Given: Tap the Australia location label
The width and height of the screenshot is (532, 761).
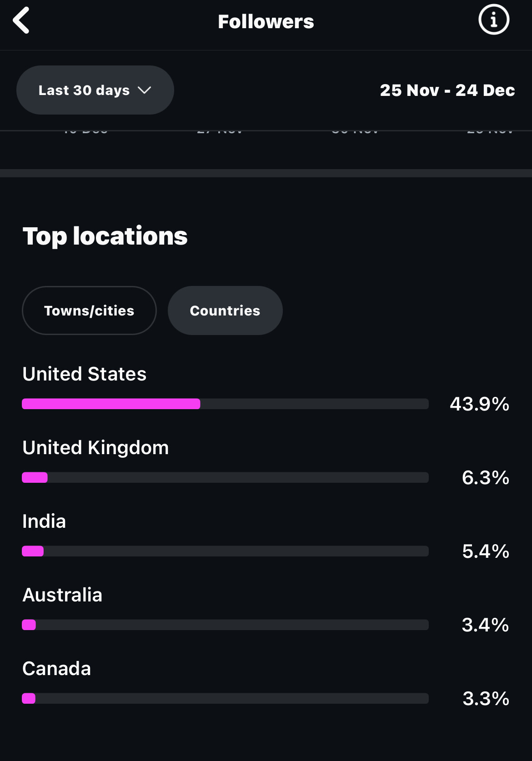Looking at the screenshot, I should [x=62, y=595].
